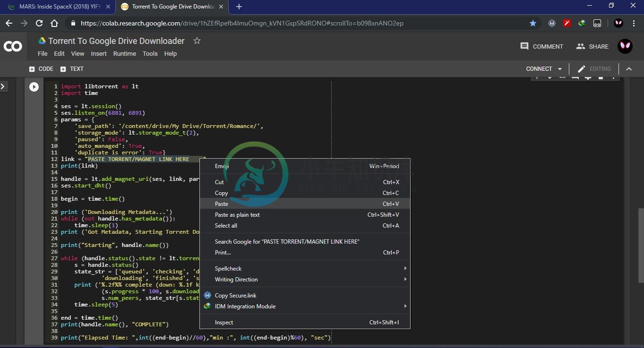Expand the Spellcheck submenu

(x=305, y=269)
